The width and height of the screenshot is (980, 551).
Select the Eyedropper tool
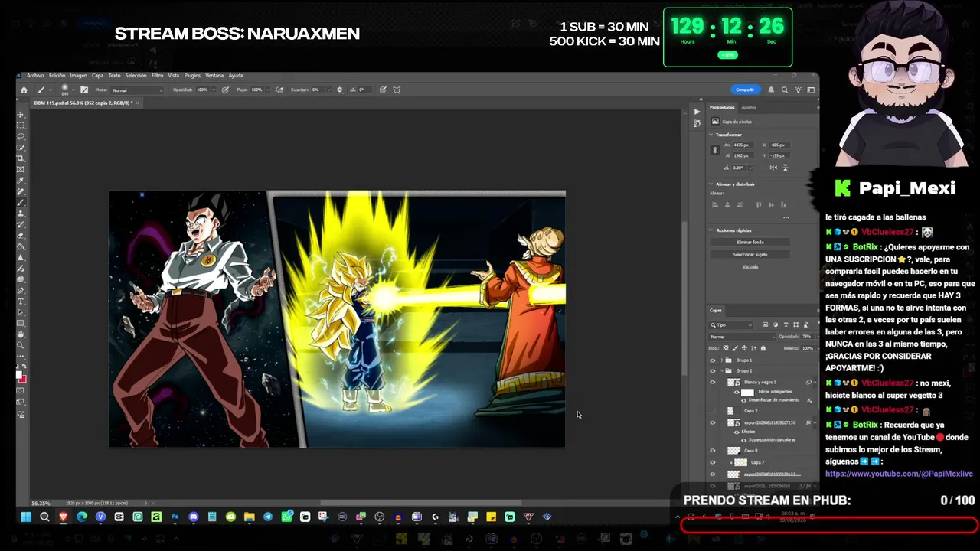point(21,181)
